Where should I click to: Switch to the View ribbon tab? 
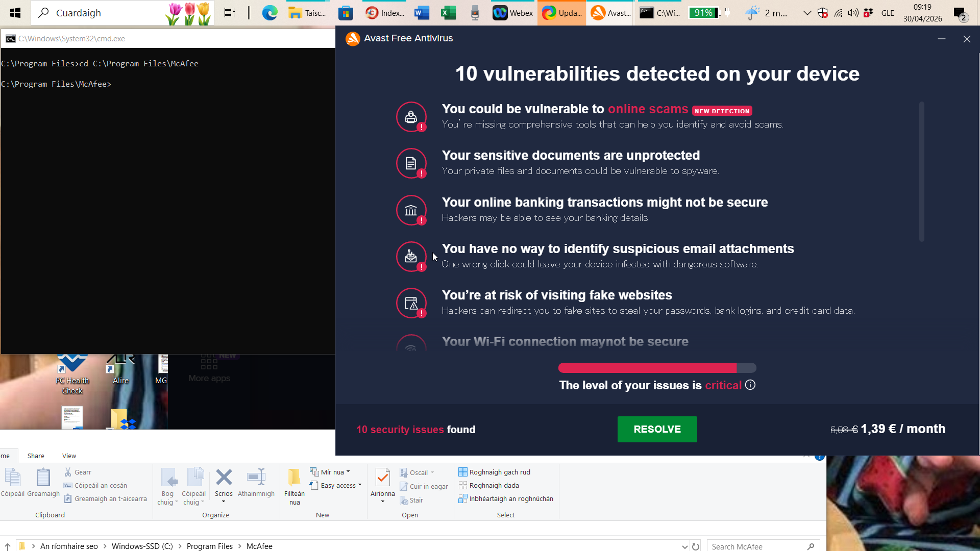click(69, 456)
